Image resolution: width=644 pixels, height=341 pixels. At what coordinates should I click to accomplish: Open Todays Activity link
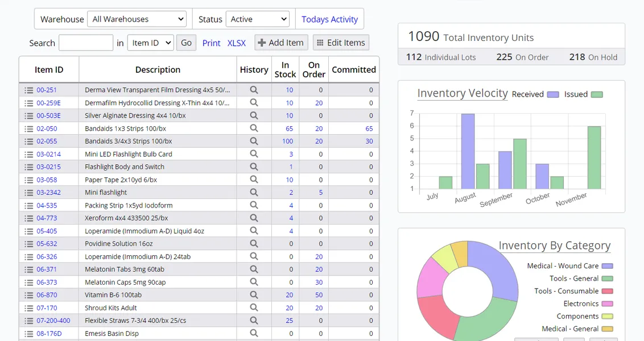coord(329,19)
